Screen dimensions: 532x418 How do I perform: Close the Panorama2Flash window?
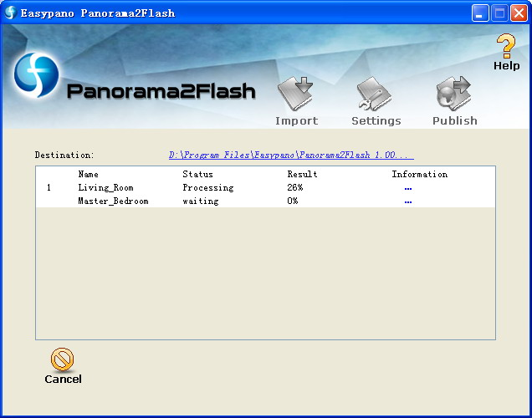519,13
